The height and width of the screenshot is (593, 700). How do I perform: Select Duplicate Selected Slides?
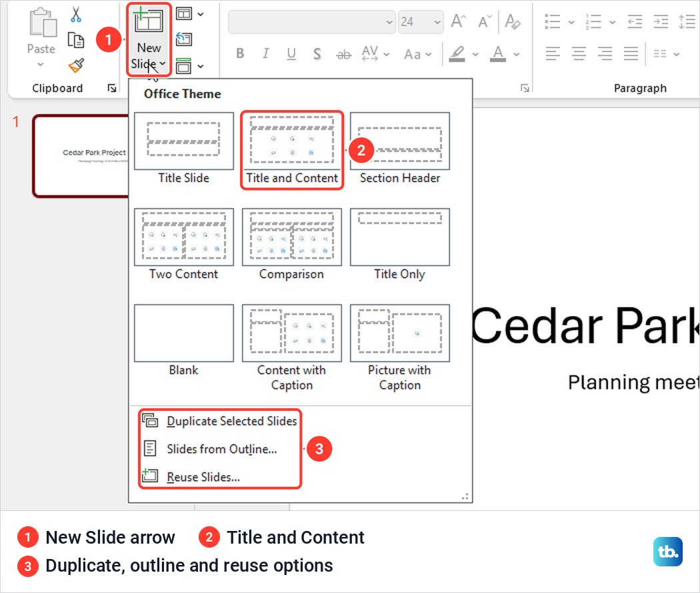tap(219, 421)
